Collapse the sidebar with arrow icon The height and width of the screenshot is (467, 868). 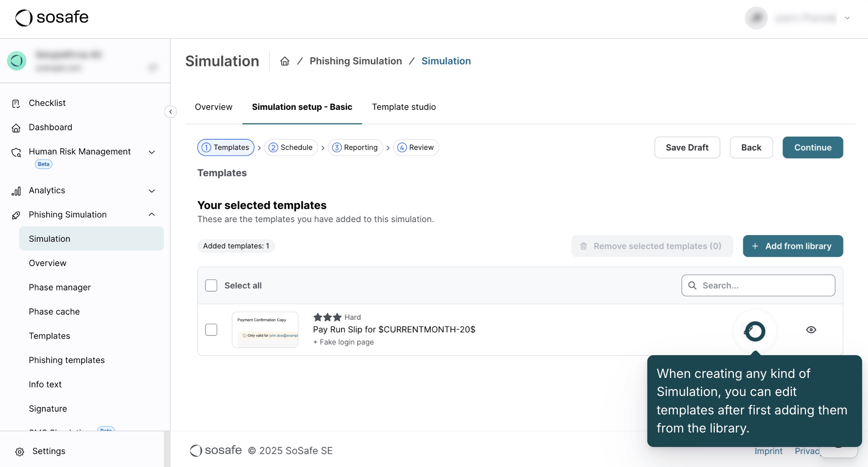tap(171, 112)
